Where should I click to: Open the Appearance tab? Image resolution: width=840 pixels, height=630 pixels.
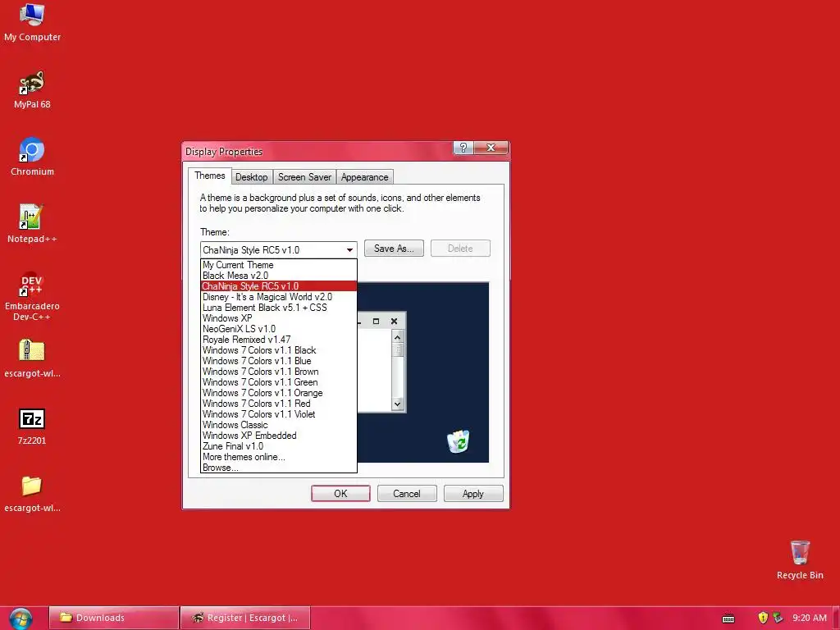364,177
